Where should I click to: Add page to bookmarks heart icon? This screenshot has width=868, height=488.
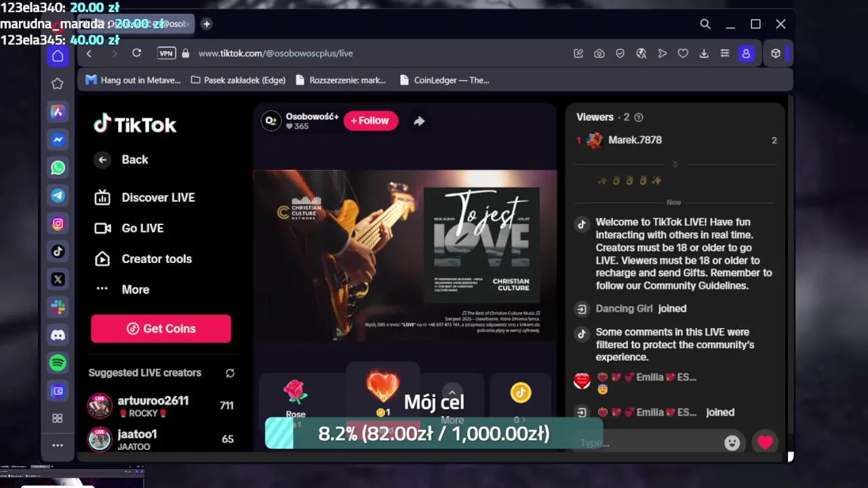click(x=683, y=54)
